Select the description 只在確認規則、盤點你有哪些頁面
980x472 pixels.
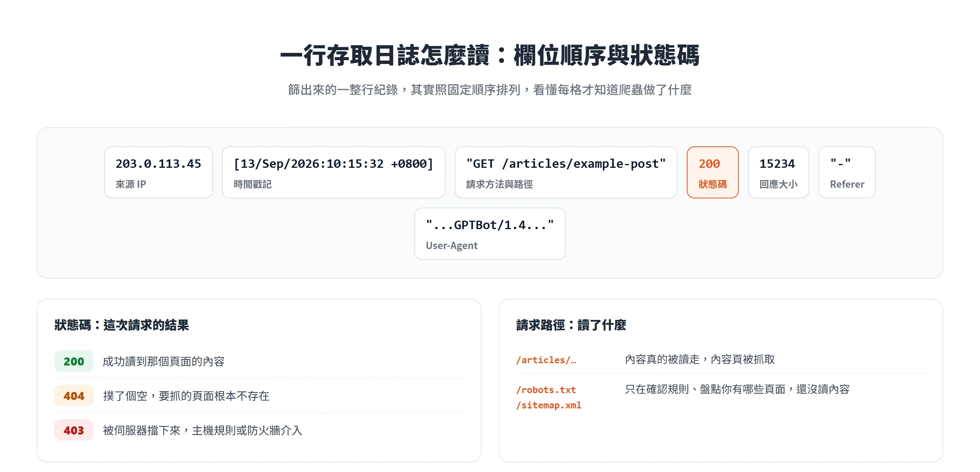[705, 389]
